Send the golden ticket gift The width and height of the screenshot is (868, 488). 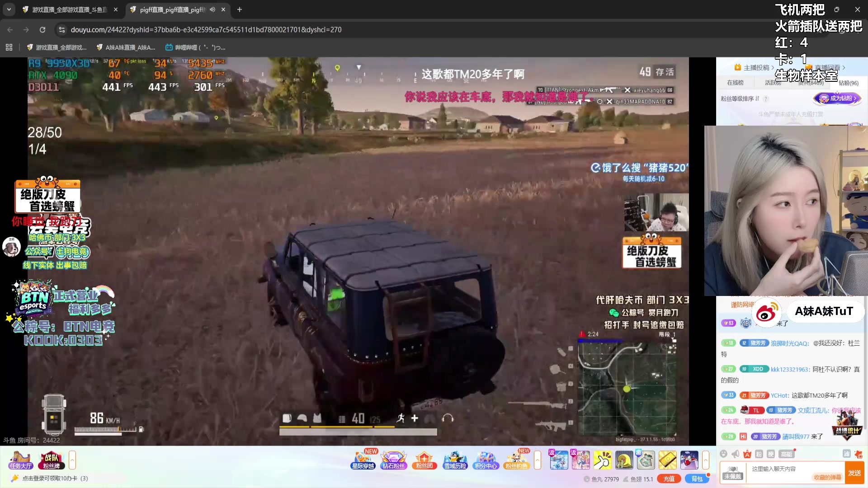668,460
